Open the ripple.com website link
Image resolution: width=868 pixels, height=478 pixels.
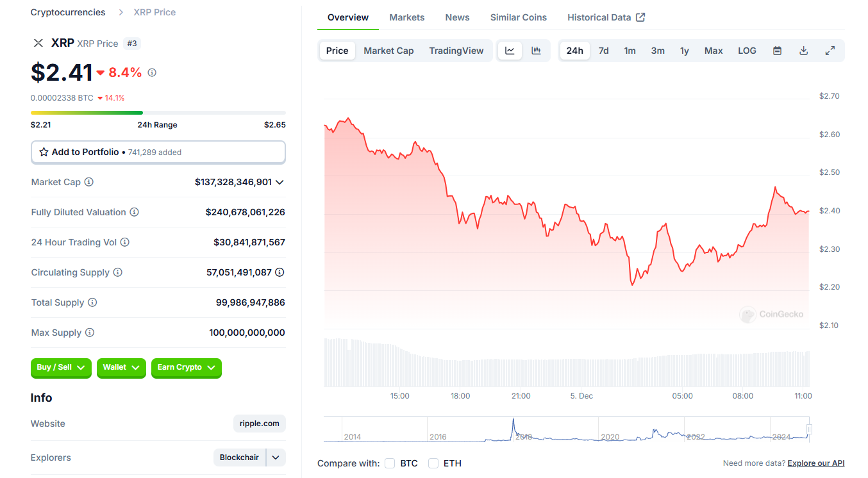tap(260, 424)
